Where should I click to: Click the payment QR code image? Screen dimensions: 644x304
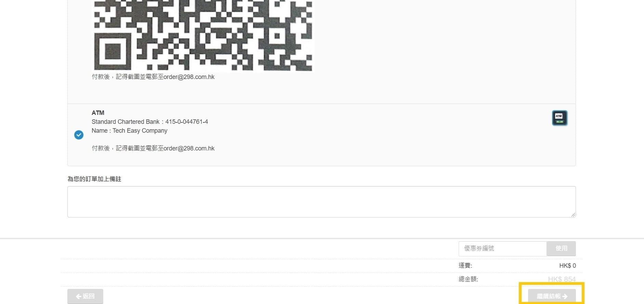(x=203, y=35)
